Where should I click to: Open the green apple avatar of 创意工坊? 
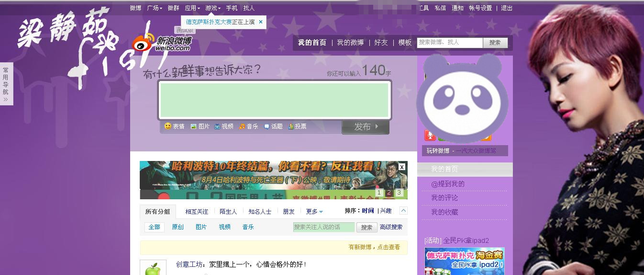tap(153, 268)
